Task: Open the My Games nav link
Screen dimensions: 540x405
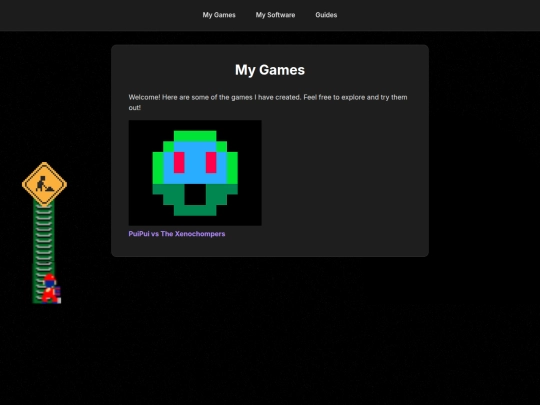Action: tap(219, 15)
